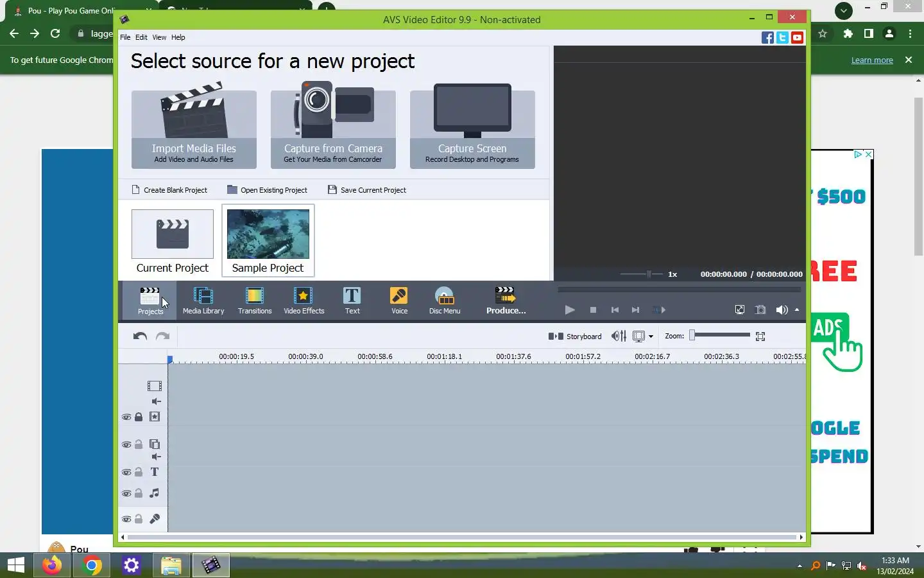Open the View menu
This screenshot has height=578, width=924.
click(x=159, y=37)
